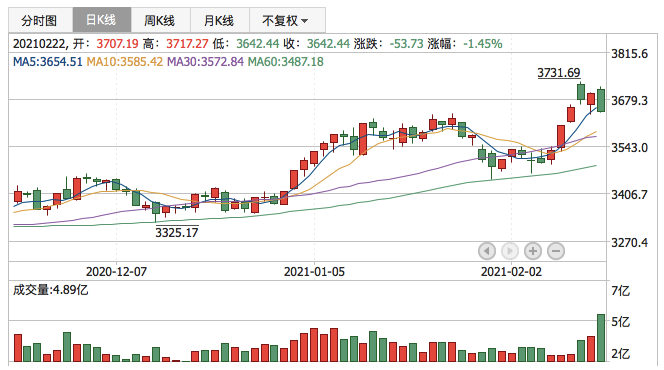This screenshot has width=664, height=370.
Task: Switch to the 分时图 tab
Action: click(x=41, y=20)
